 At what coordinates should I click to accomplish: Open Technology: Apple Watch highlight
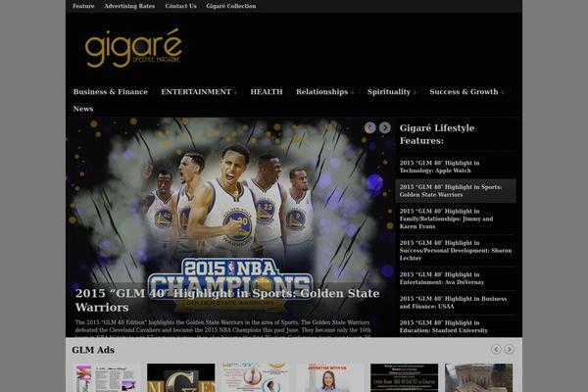[x=439, y=167]
